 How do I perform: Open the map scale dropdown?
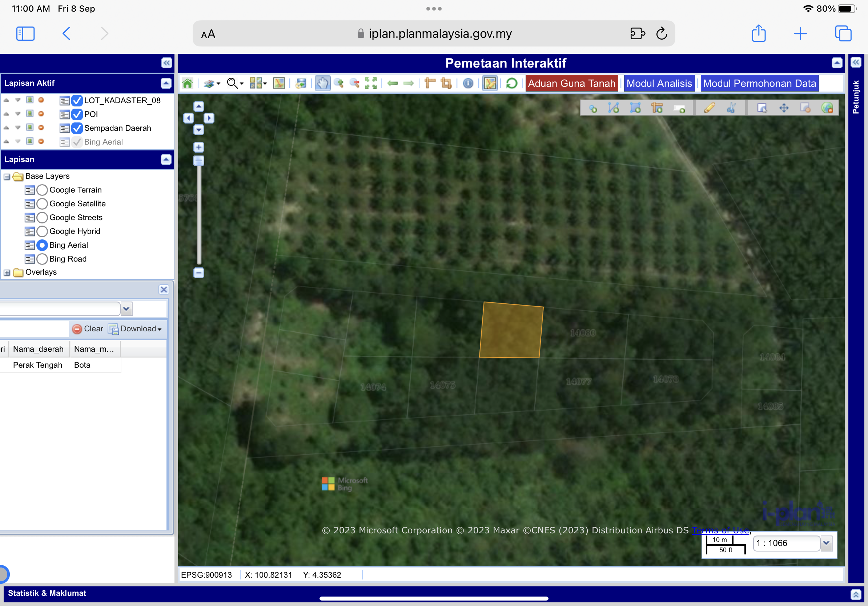(x=826, y=543)
